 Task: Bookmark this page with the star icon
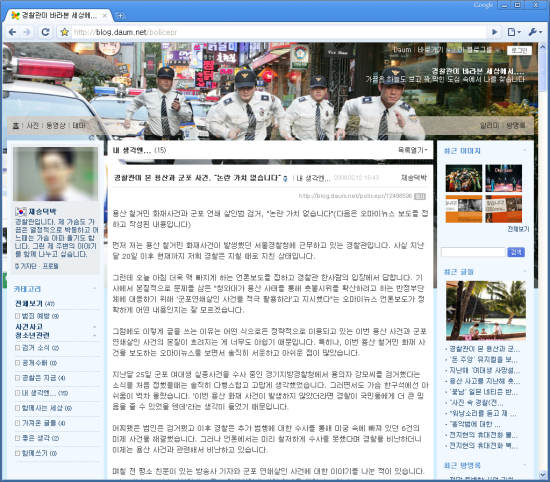click(x=65, y=32)
